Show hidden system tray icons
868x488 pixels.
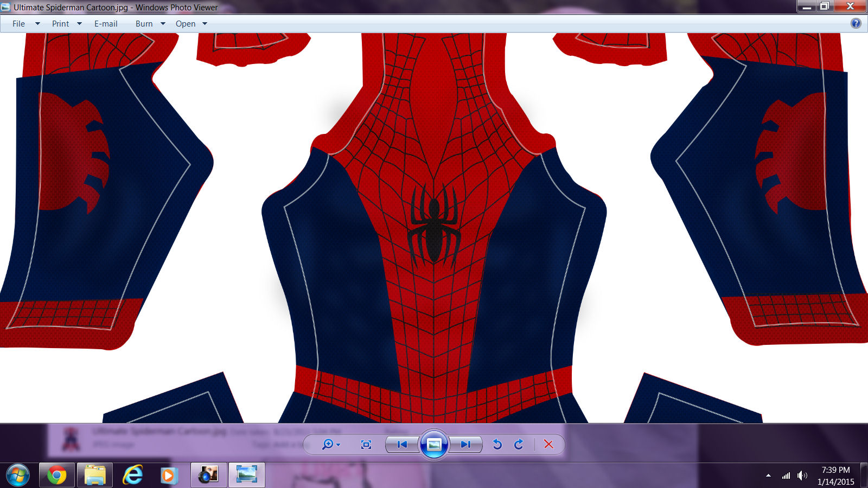pos(768,476)
